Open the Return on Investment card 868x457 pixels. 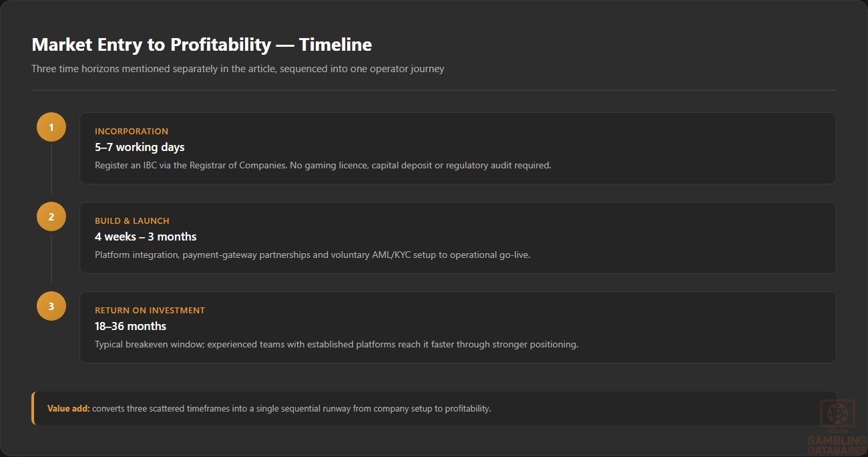(458, 327)
